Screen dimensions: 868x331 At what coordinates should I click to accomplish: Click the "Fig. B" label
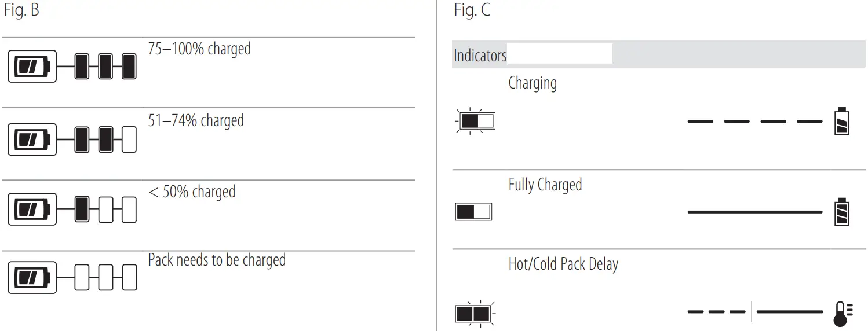click(21, 10)
